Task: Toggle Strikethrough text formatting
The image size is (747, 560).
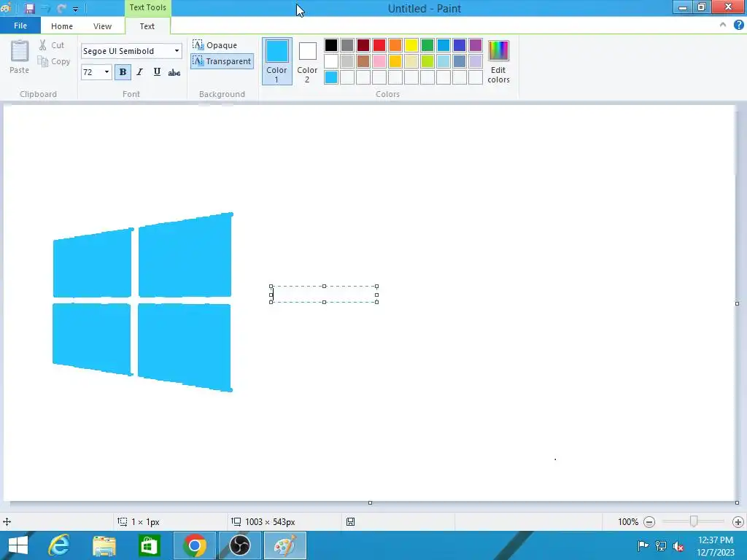Action: 174,72
